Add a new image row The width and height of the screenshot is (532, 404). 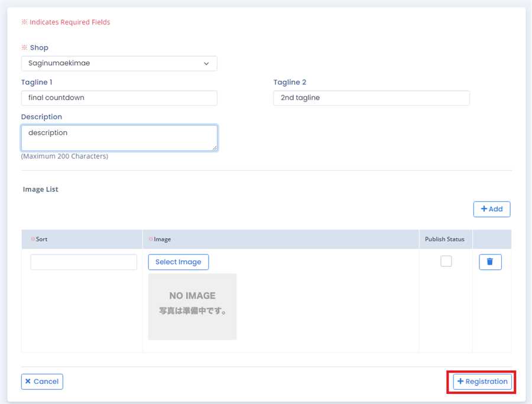tap(491, 209)
